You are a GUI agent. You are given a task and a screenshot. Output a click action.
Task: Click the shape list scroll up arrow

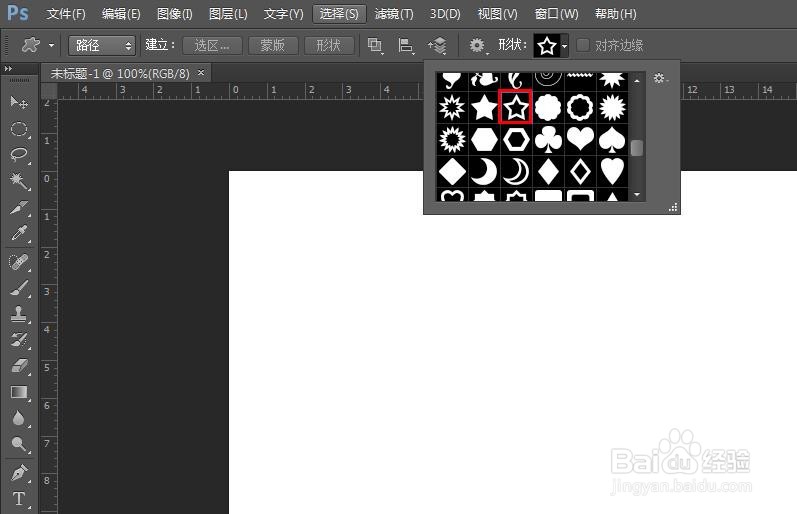(x=637, y=80)
